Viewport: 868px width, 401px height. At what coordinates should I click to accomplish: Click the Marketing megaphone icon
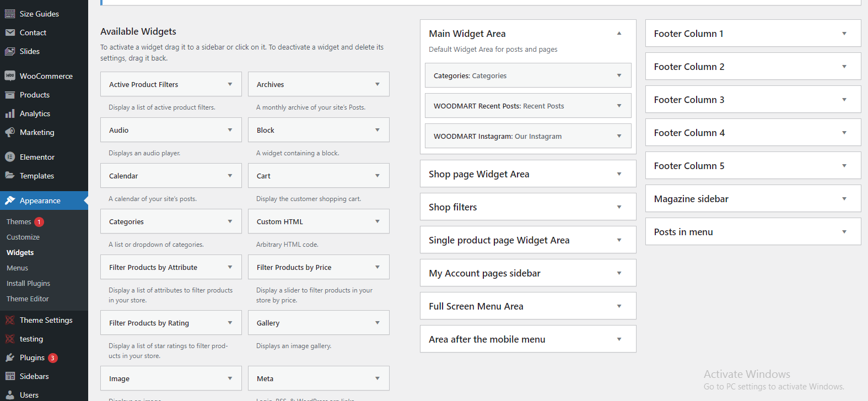pos(10,132)
